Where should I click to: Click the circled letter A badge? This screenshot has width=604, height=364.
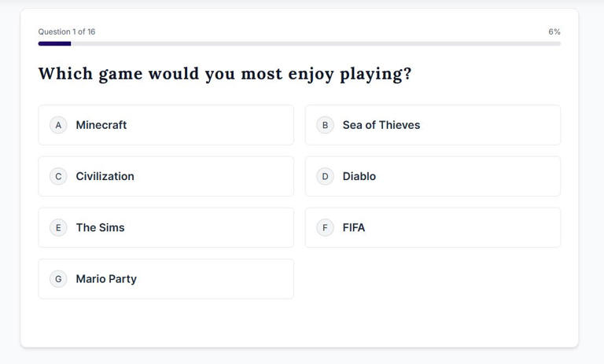[58, 125]
